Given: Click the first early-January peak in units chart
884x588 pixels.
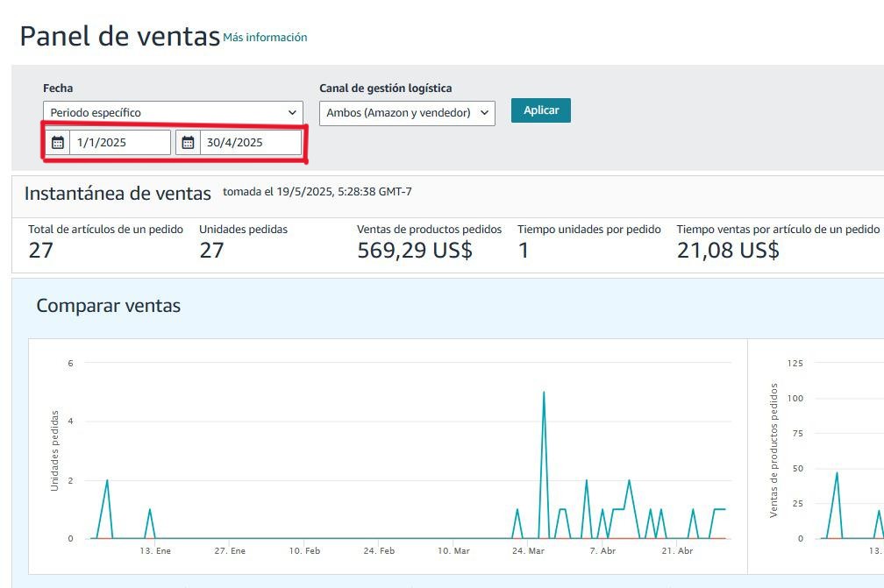Looking at the screenshot, I should [x=107, y=480].
